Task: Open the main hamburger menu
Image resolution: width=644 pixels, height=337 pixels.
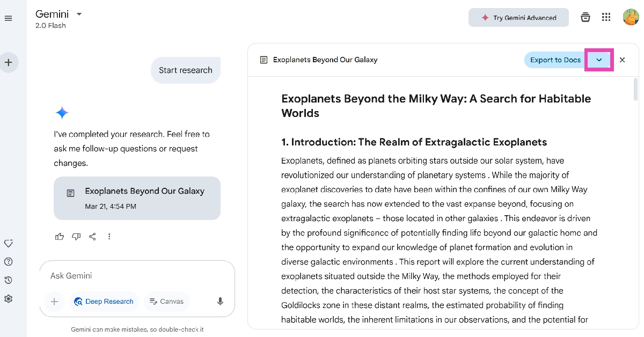Action: 8,18
